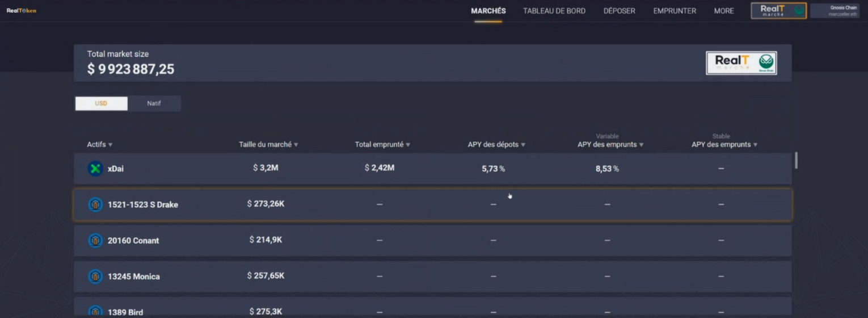
Task: Click the 13245 Monica property icon
Action: pos(95,277)
